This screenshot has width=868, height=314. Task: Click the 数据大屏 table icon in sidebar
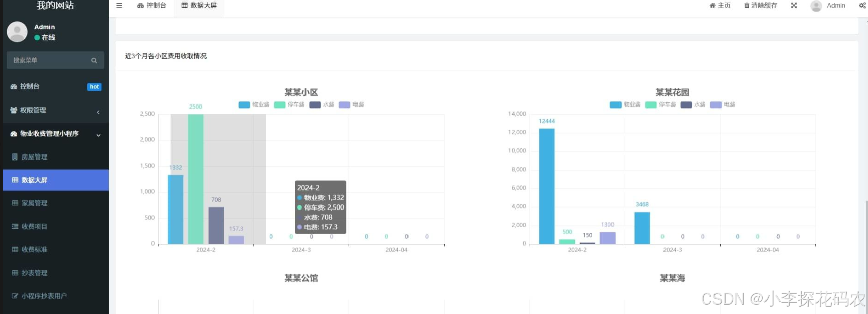click(x=15, y=180)
